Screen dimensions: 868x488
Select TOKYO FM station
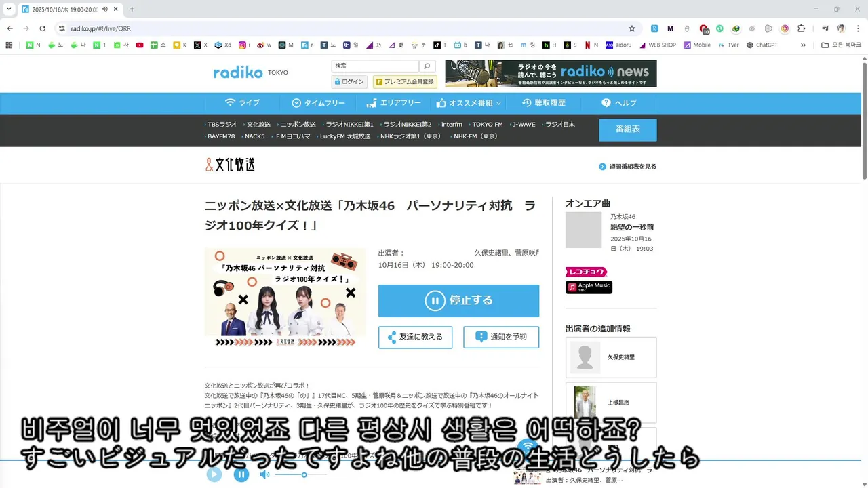tap(487, 125)
